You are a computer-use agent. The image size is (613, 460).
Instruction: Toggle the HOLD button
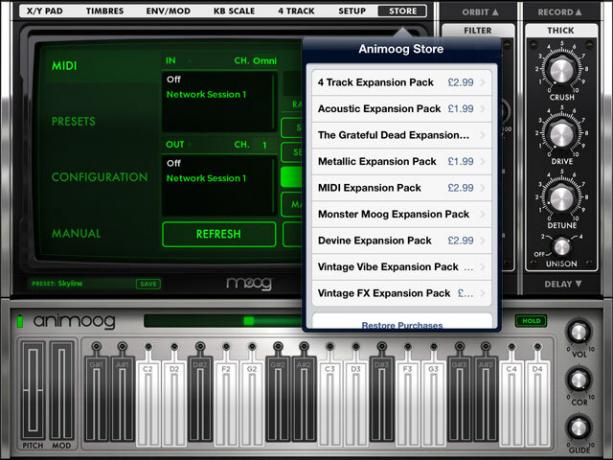(x=531, y=321)
